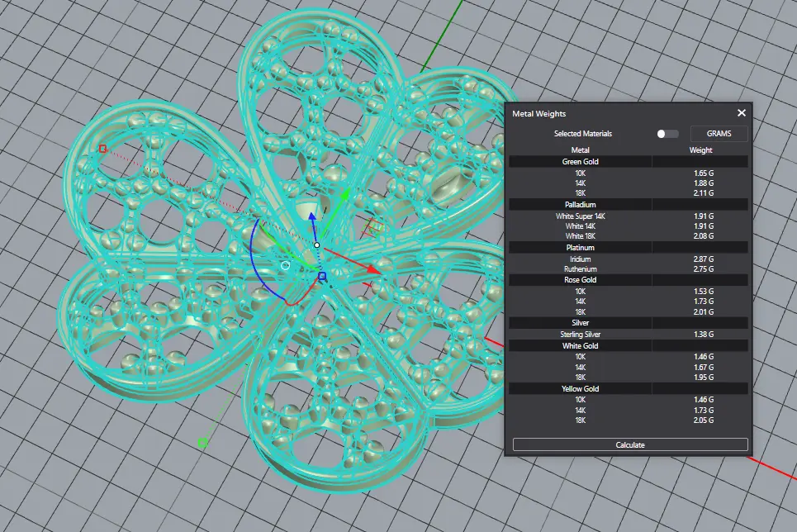Click the 1.88 G weight value
Image resolution: width=797 pixels, height=532 pixels.
click(x=704, y=183)
